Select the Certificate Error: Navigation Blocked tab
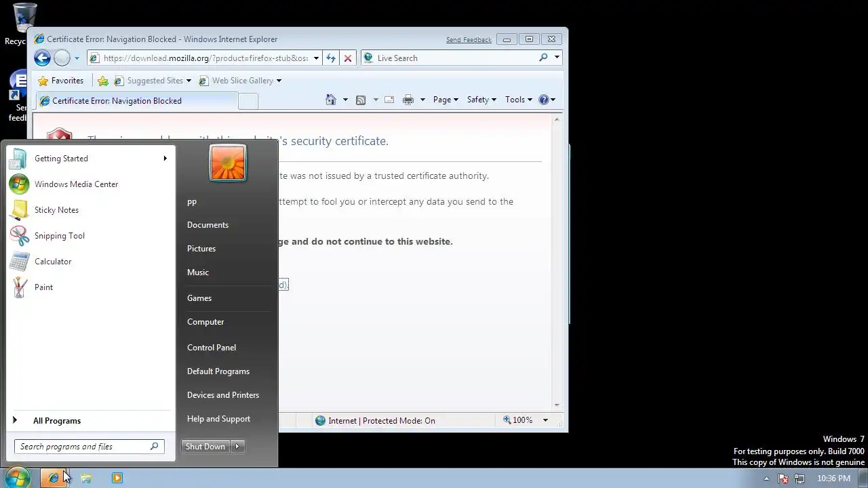Viewport: 868px width, 488px height. tap(136, 101)
